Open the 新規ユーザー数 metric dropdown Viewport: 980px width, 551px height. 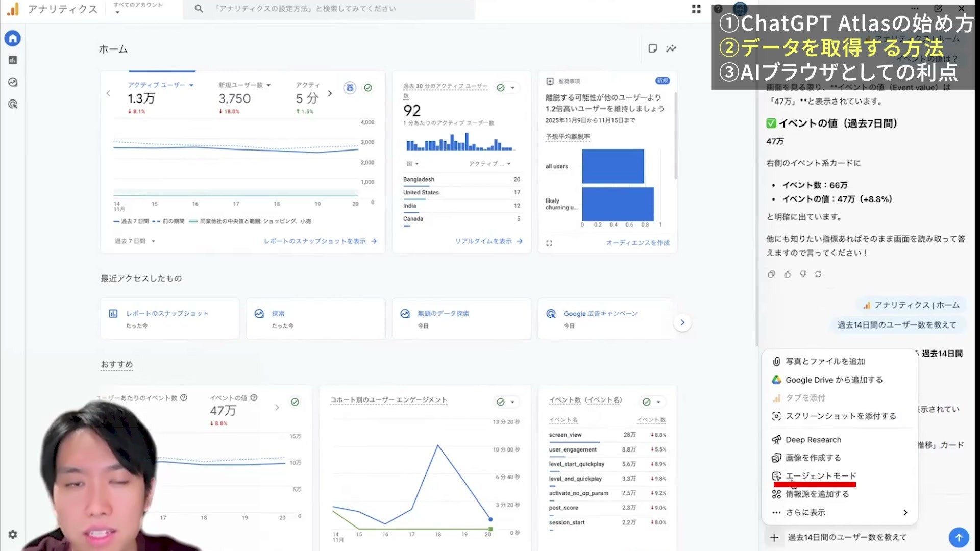click(x=244, y=85)
